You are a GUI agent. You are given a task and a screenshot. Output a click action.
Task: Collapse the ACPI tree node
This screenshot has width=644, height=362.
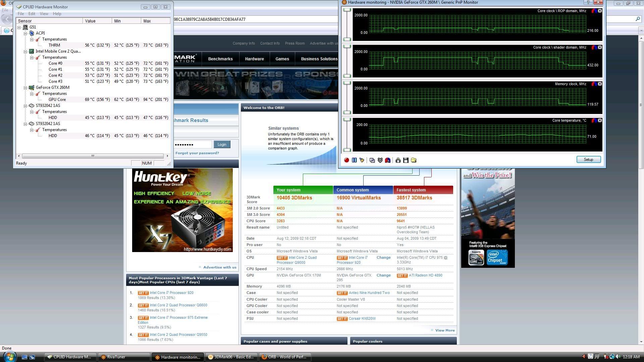(x=25, y=33)
